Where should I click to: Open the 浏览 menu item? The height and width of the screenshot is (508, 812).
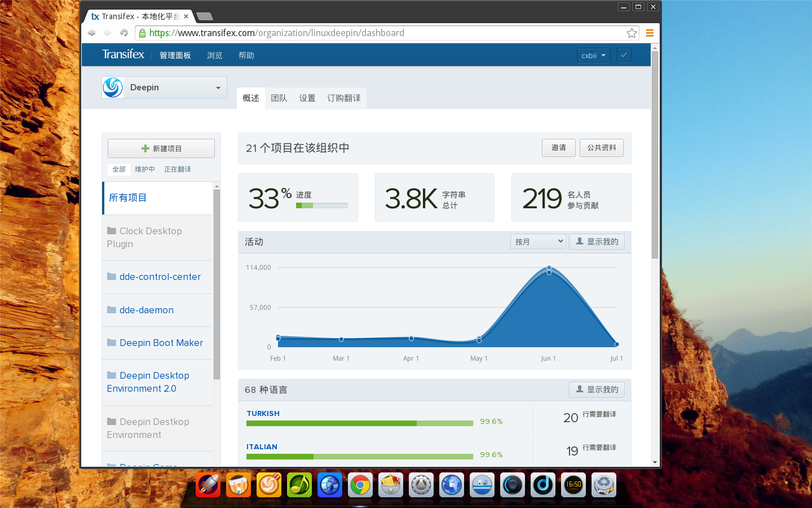pyautogui.click(x=215, y=55)
